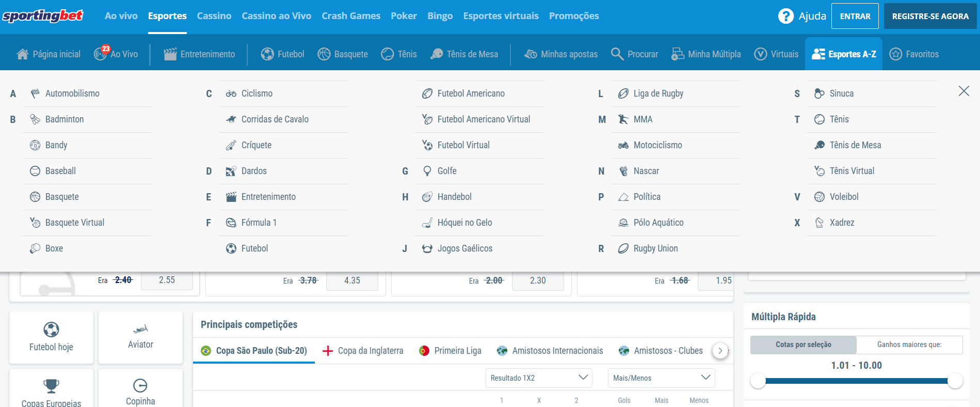Open the Cassino top menu
The width and height of the screenshot is (980, 407).
tap(214, 16)
